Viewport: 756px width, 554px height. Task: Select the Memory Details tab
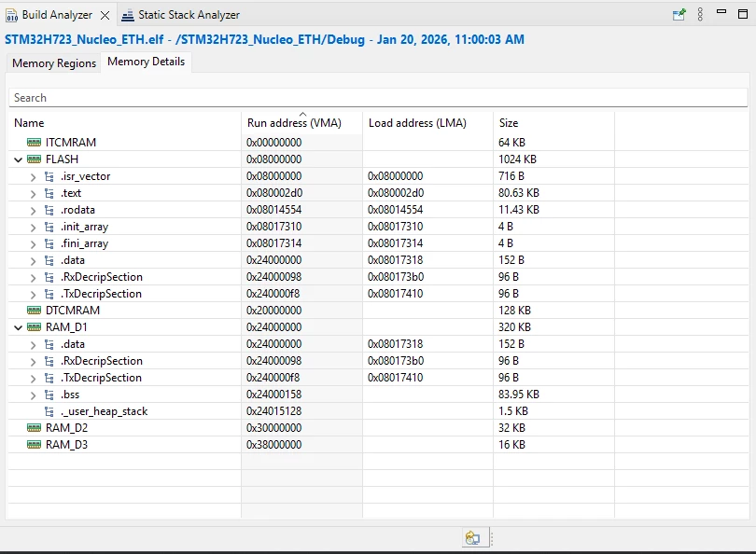(147, 62)
